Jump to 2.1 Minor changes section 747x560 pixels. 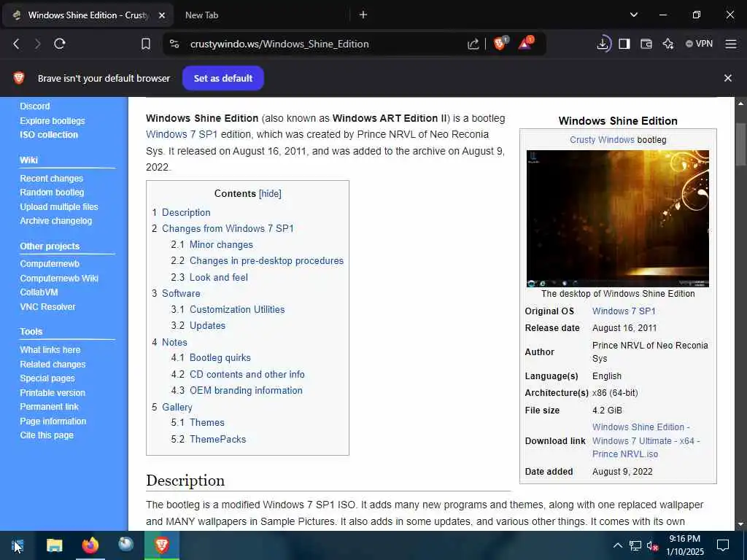pos(212,245)
